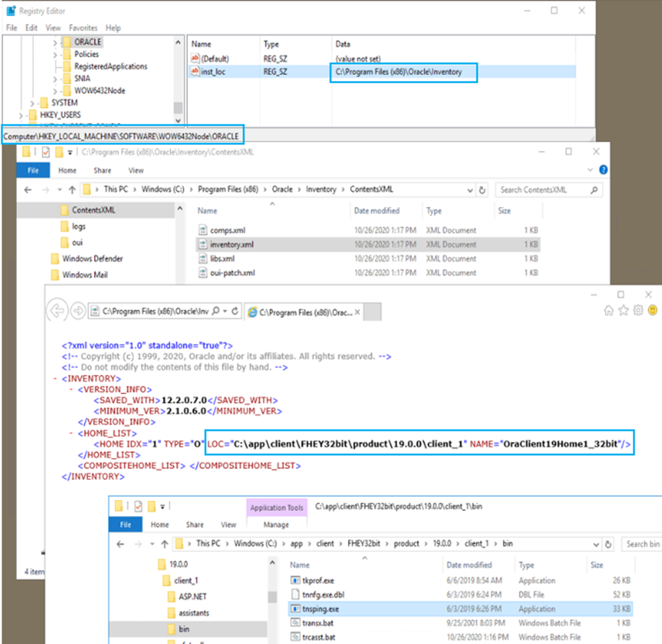
Task: Select the logs folder in navigation pane
Action: [78, 227]
